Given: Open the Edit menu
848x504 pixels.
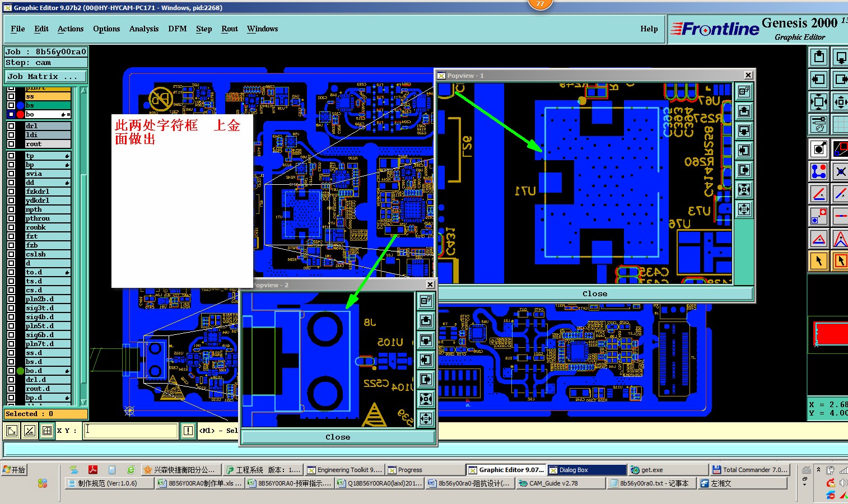Looking at the screenshot, I should pyautogui.click(x=41, y=29).
